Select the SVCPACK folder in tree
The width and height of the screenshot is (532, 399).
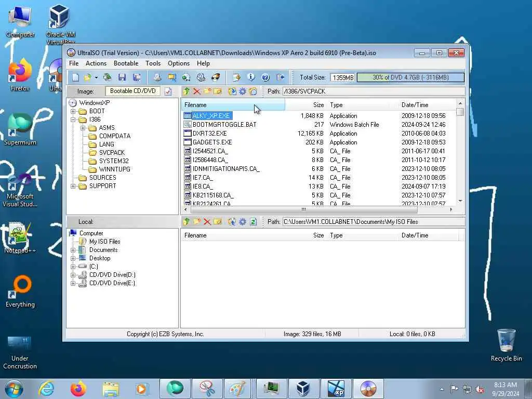[x=112, y=153]
